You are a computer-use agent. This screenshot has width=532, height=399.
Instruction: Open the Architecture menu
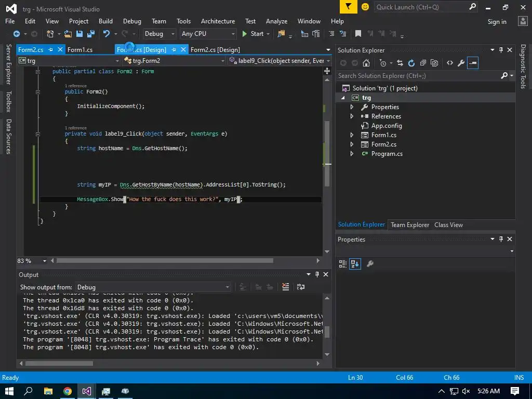click(x=218, y=21)
